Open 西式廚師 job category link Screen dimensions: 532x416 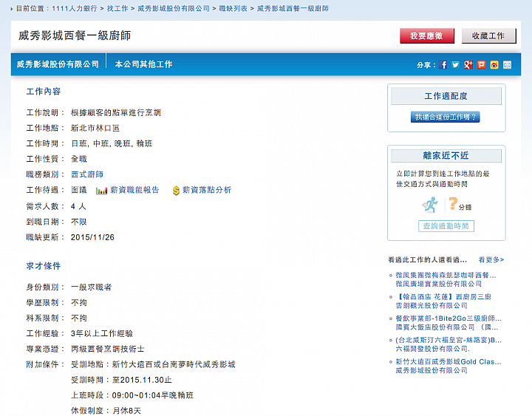tap(87, 174)
